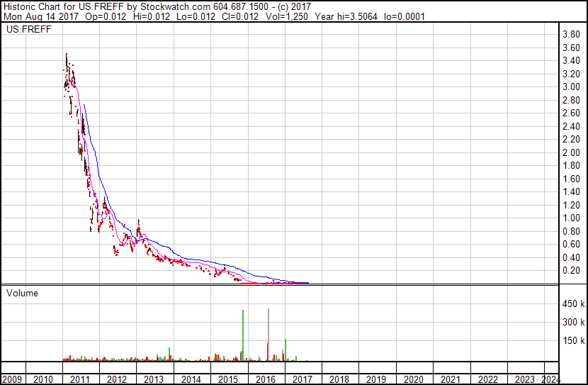Click the 2.40 price axis value
The image size is (588, 385).
point(571,126)
